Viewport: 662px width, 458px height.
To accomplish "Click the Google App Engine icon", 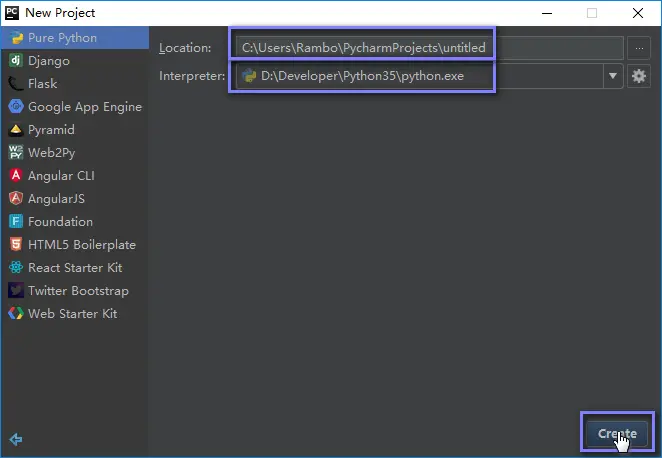I will 16,106.
